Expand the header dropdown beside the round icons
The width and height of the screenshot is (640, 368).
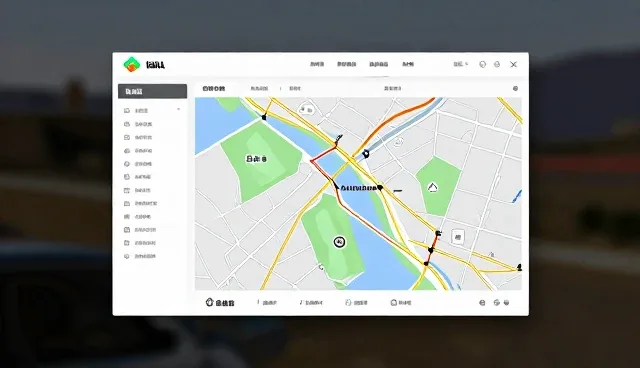click(460, 64)
